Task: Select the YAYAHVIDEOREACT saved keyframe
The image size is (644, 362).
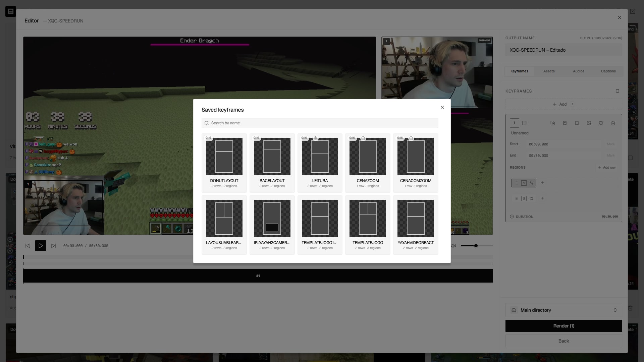Action: pyautogui.click(x=416, y=225)
